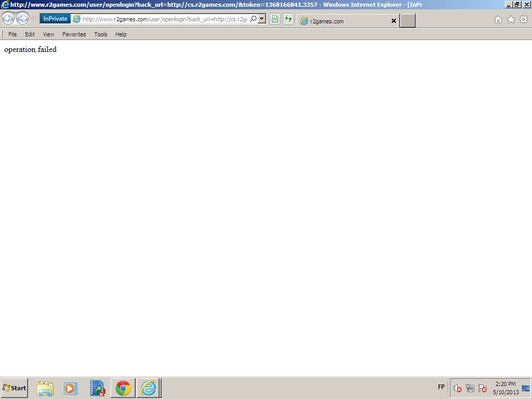Refresh the page using the refresh icon
Screen dimensions: 532x399
tap(288, 19)
